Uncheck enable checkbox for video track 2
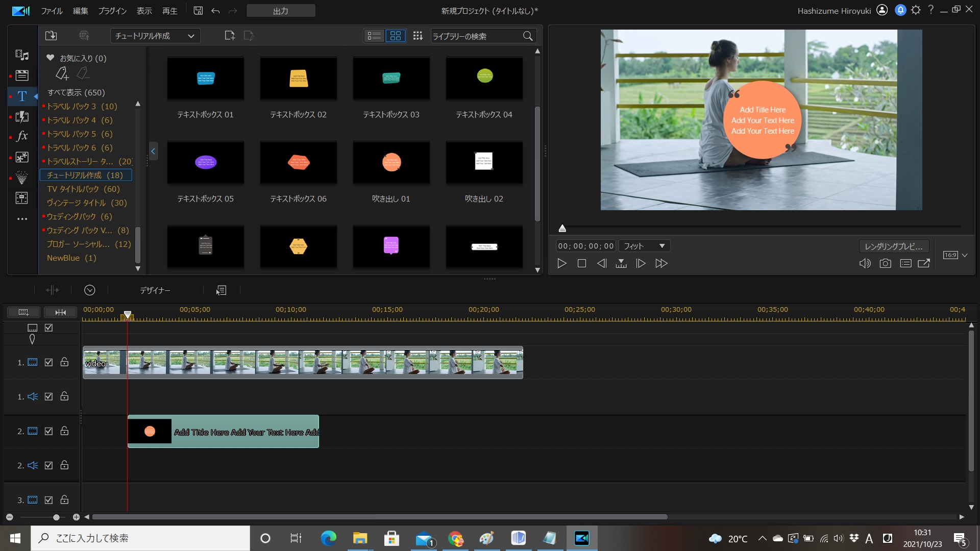Viewport: 980px width, 551px height. point(48,431)
